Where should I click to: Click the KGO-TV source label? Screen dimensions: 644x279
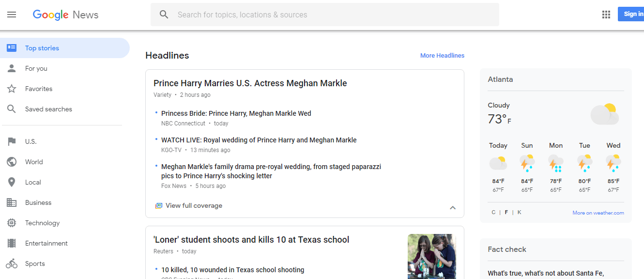pyautogui.click(x=171, y=150)
